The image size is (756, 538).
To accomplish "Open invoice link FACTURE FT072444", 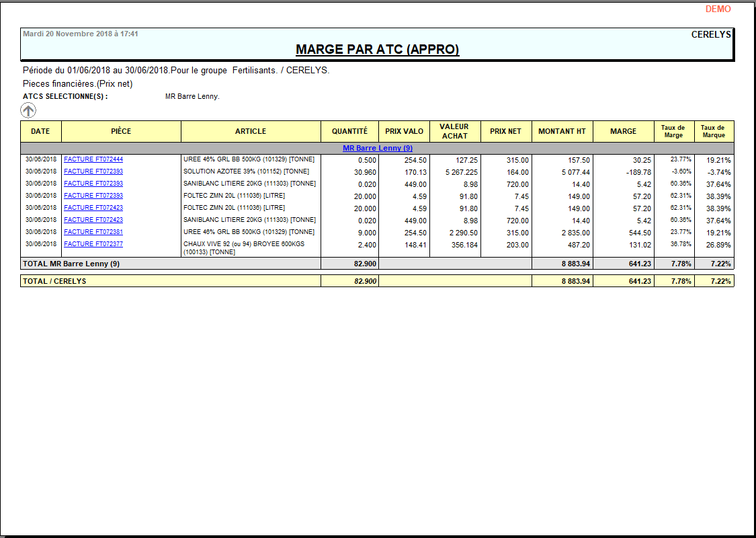I will click(93, 159).
